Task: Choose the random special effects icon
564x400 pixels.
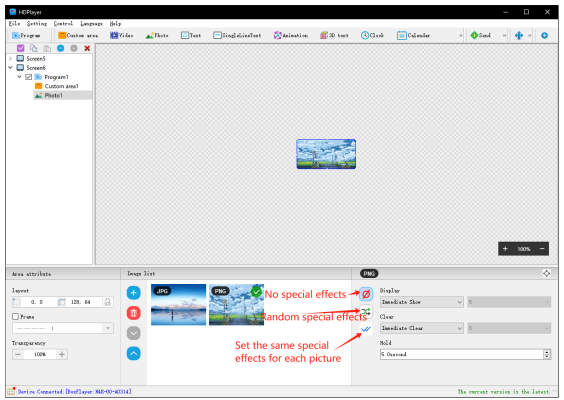Action: click(x=366, y=312)
